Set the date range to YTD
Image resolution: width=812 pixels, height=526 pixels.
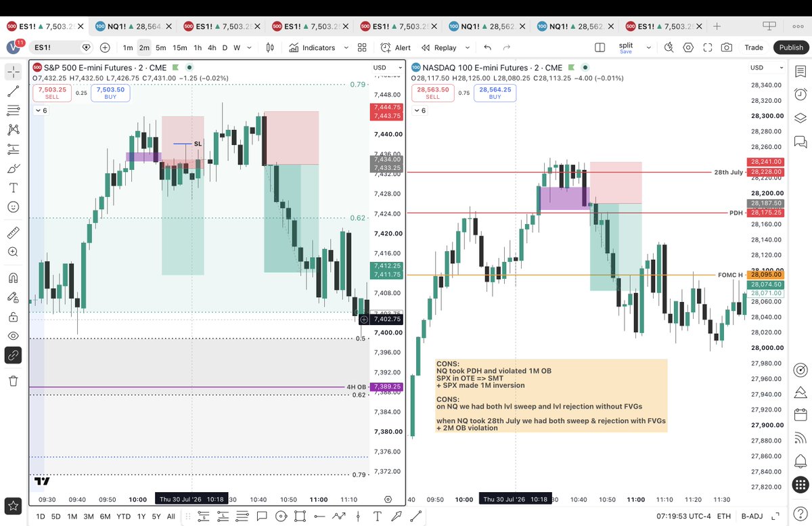[124, 516]
